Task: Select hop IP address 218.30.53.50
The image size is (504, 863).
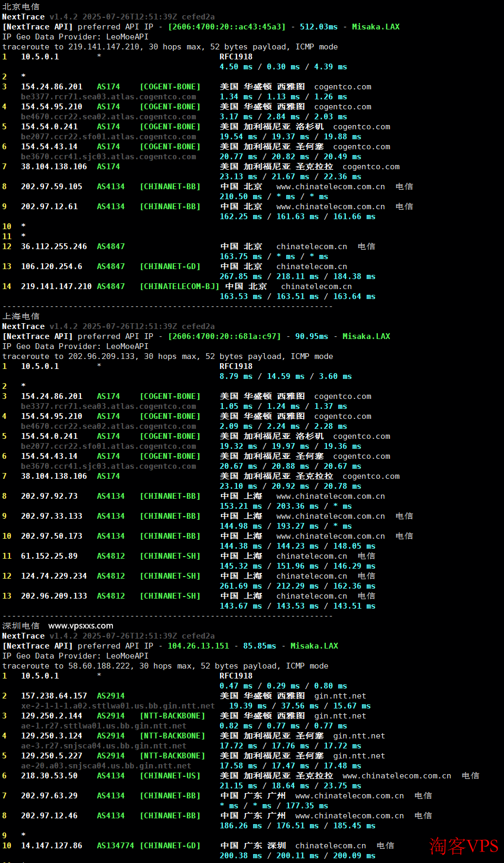Action: click(49, 776)
